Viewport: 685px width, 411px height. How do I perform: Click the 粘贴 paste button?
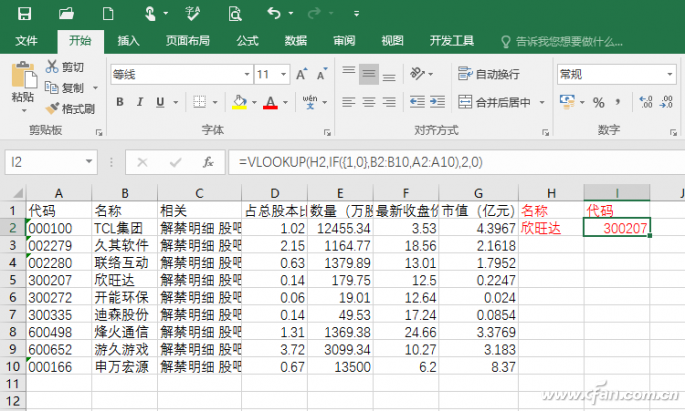(x=23, y=86)
